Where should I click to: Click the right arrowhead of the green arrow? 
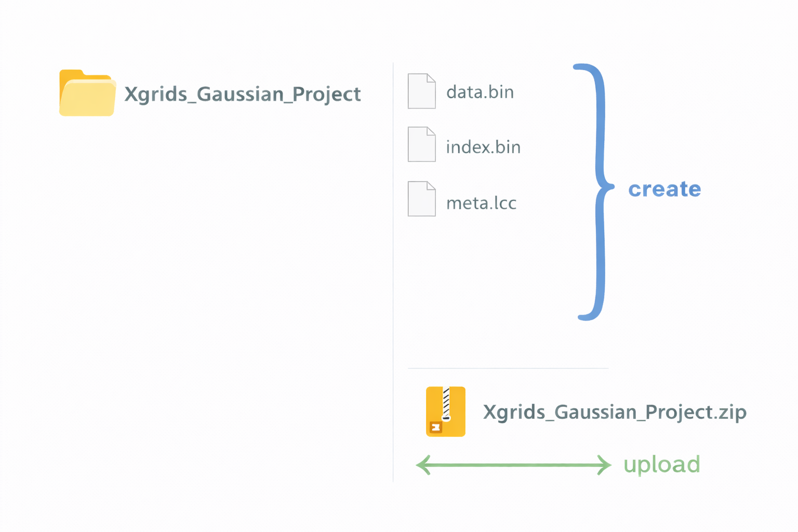click(604, 465)
